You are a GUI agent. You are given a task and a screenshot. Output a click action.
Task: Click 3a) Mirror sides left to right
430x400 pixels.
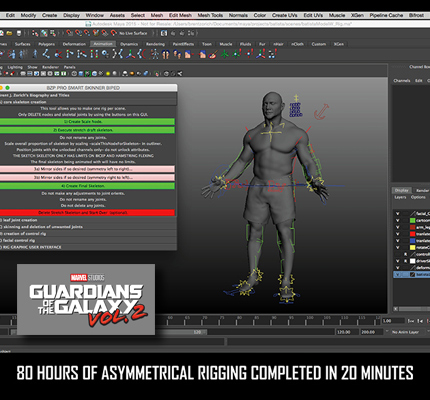pyautogui.click(x=87, y=169)
